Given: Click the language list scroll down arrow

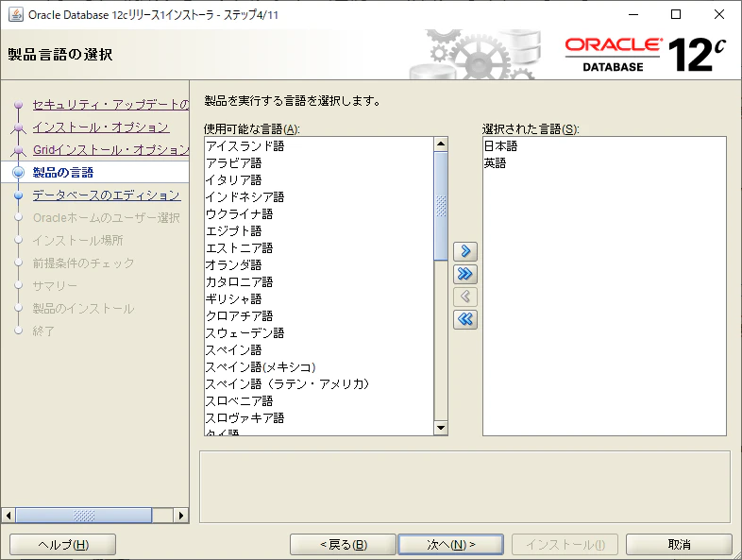Looking at the screenshot, I should [x=441, y=428].
